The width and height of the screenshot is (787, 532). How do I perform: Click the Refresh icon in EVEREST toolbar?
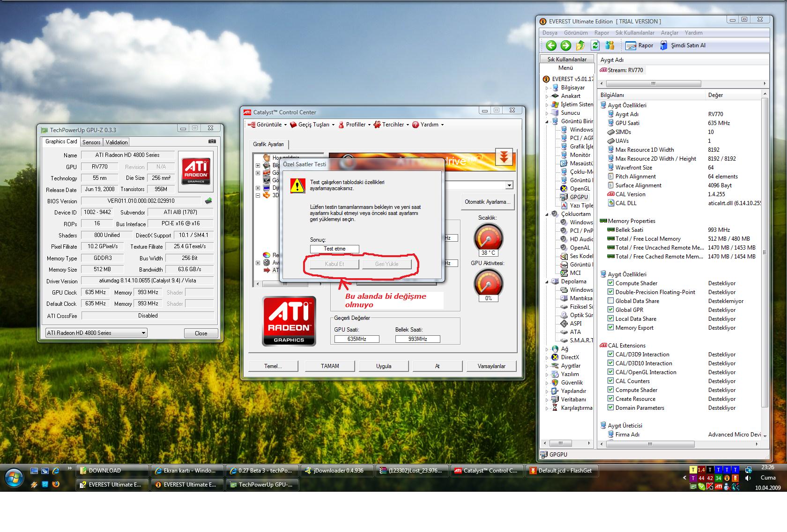[595, 45]
